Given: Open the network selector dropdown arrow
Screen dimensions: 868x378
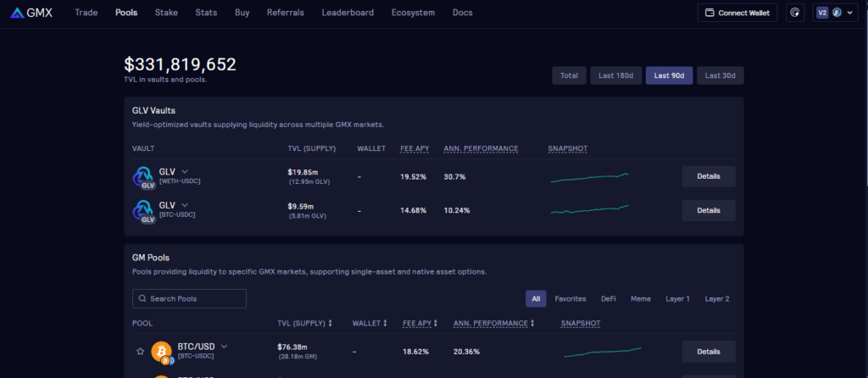Looking at the screenshot, I should (849, 13).
